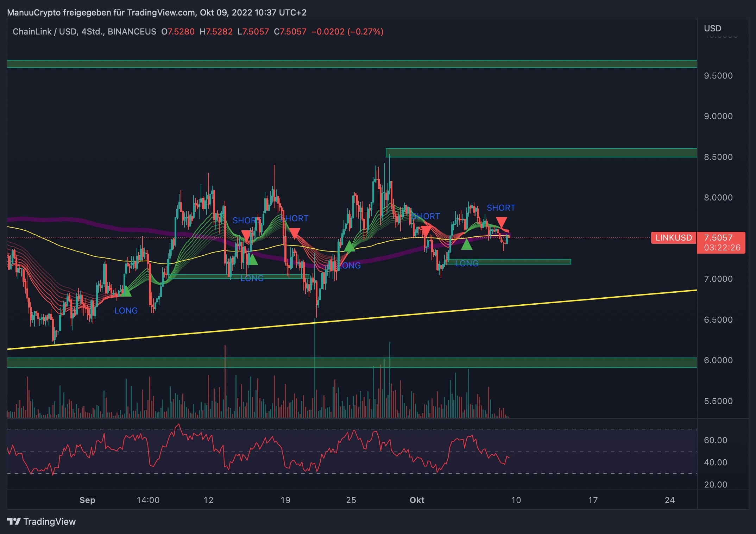Click the 8.5000 price axis label

point(718,157)
